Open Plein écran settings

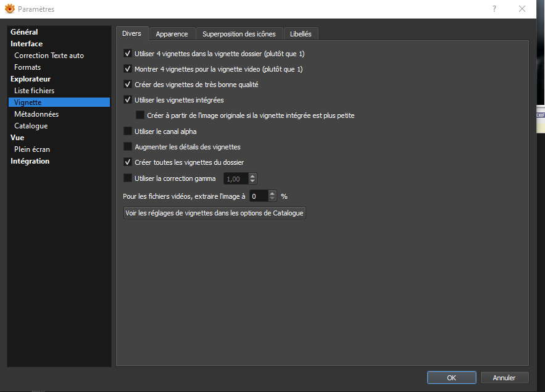click(32, 149)
